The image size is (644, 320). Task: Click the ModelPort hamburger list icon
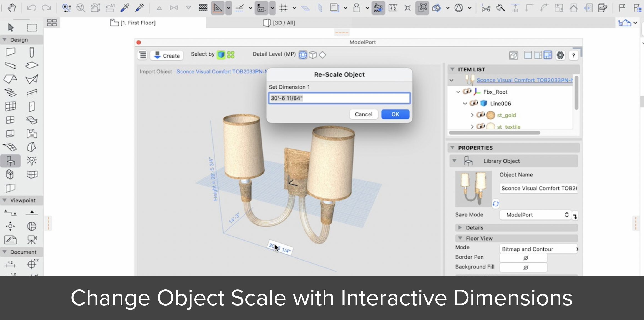coord(142,55)
